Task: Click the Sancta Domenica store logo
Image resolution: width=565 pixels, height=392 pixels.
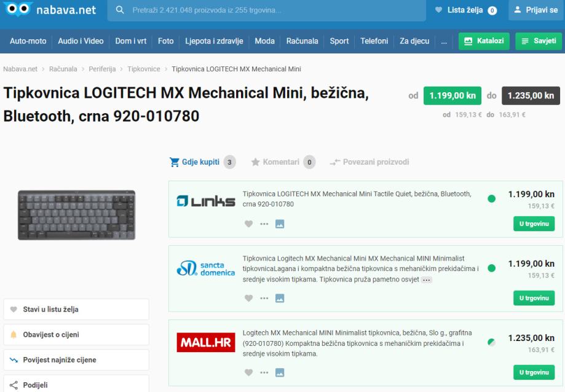Action: tap(206, 269)
